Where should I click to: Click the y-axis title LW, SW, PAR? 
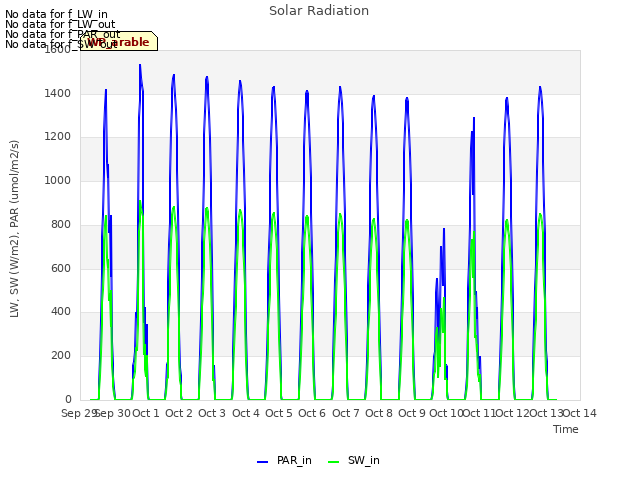[x=14, y=229]
